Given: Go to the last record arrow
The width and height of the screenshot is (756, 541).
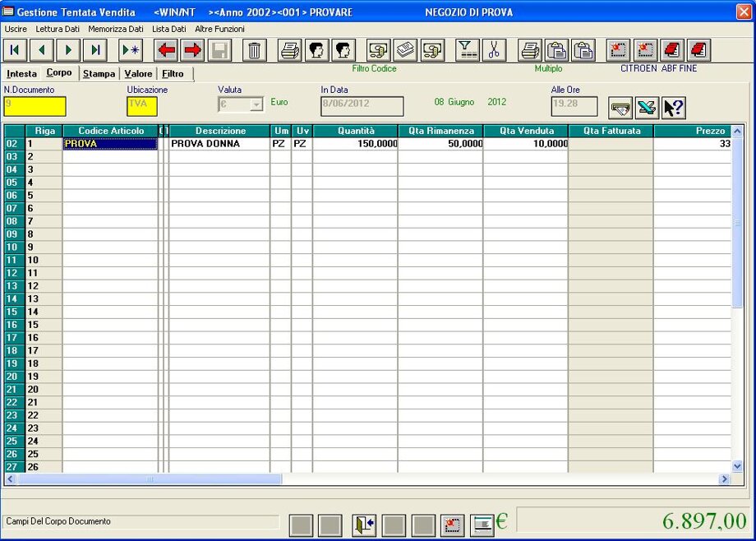Looking at the screenshot, I should click(x=95, y=50).
